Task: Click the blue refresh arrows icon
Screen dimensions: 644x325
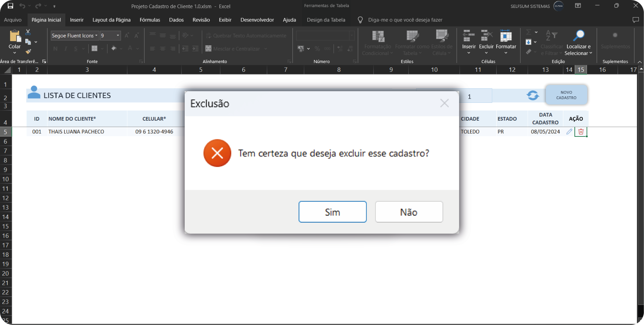Action: [x=532, y=95]
